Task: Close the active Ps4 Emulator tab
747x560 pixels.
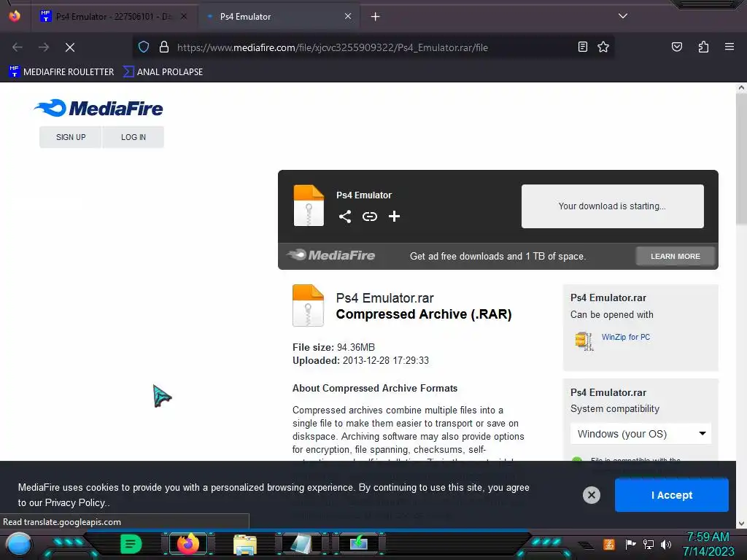Action: (348, 16)
